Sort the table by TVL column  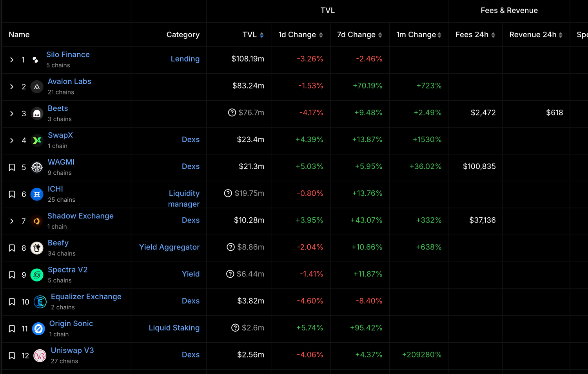coord(253,35)
